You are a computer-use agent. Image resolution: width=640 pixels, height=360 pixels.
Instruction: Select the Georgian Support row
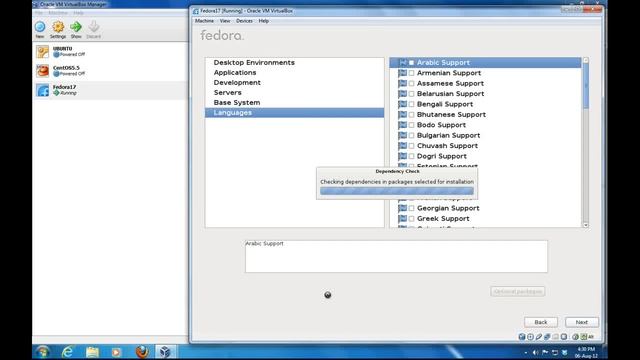485,208
